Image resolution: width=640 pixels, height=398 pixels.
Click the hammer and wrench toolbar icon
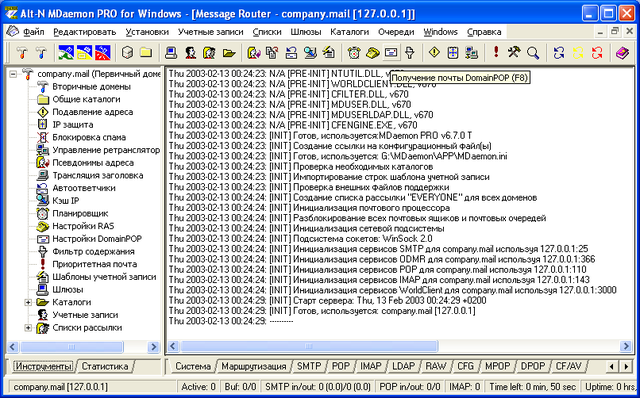[x=514, y=52]
